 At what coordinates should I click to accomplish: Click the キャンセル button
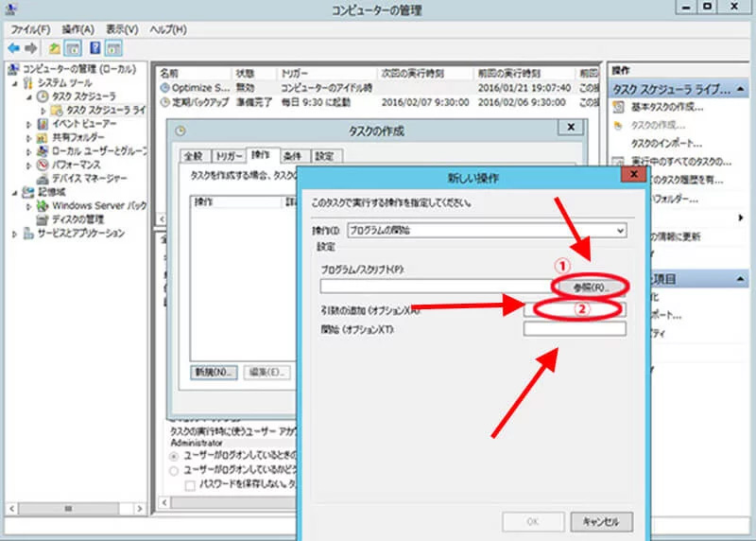tap(600, 521)
